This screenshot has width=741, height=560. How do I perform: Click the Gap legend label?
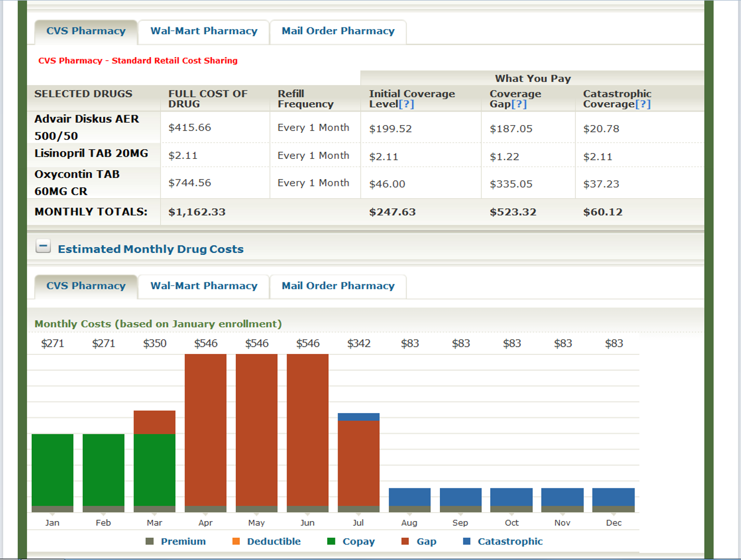pyautogui.click(x=426, y=541)
